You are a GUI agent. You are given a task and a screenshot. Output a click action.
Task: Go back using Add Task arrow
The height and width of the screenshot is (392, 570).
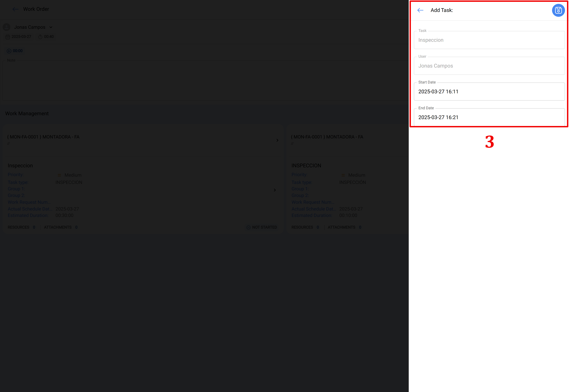click(x=420, y=10)
